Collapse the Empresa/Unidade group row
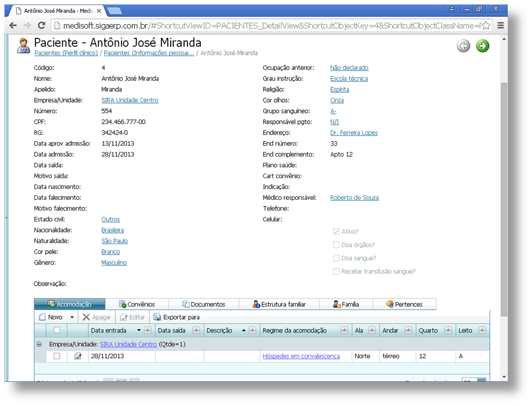Viewport: 532px width, 406px height. 39,344
